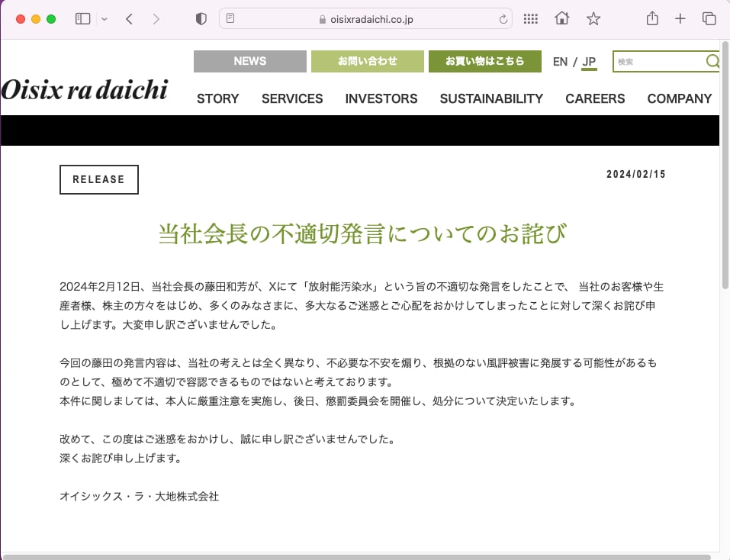Click the home icon in toolbar
The height and width of the screenshot is (560, 730).
(x=562, y=19)
